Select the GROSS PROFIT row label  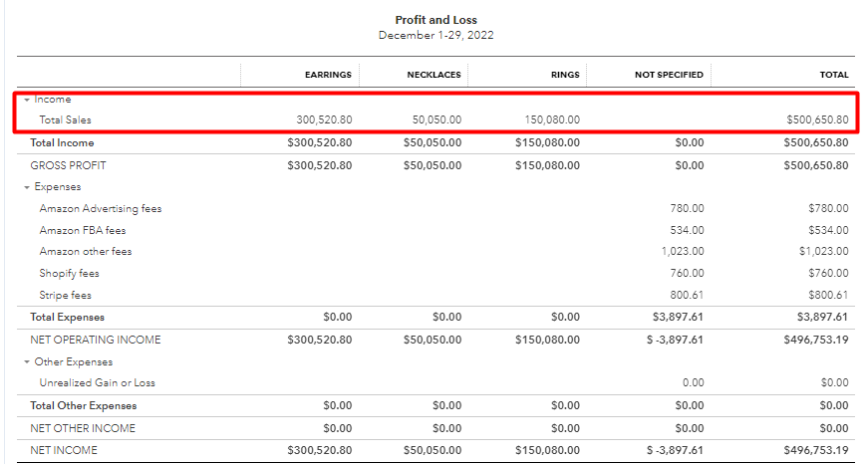click(68, 165)
